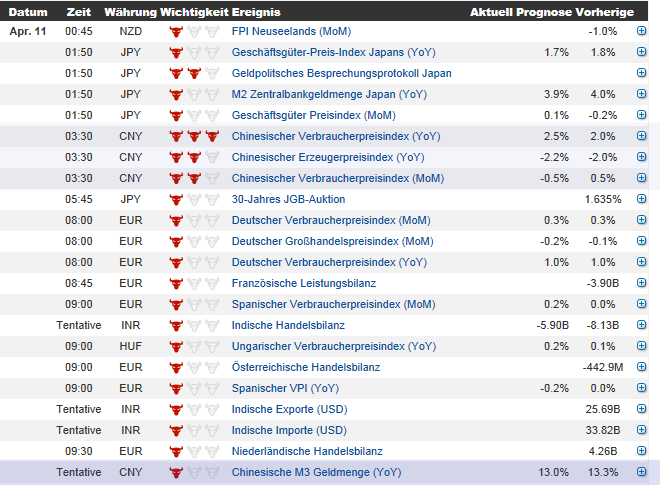Expand the Österreichische Handelsbilanz row
The width and height of the screenshot is (660, 485).
click(x=641, y=367)
